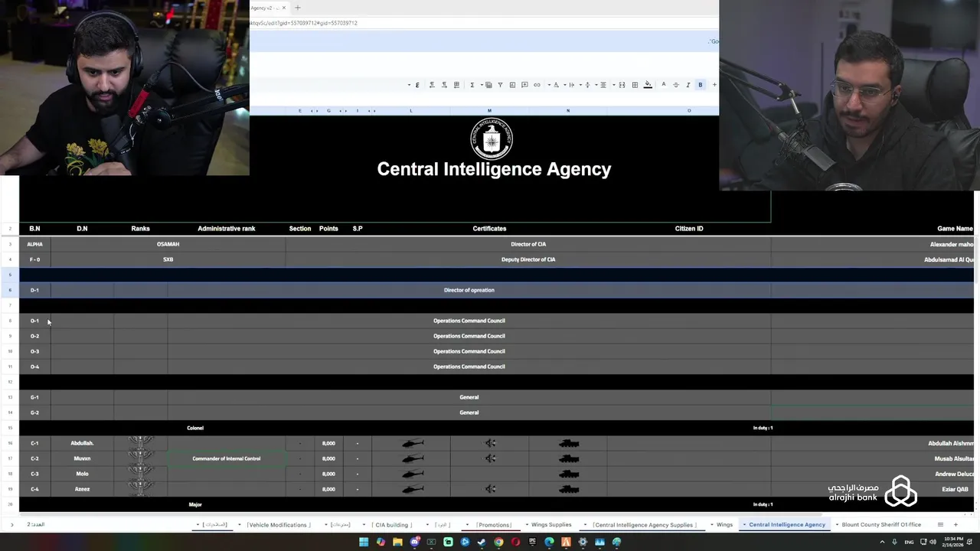Select the Director of opreation cell
Viewport: 980px width, 551px height.
click(469, 290)
